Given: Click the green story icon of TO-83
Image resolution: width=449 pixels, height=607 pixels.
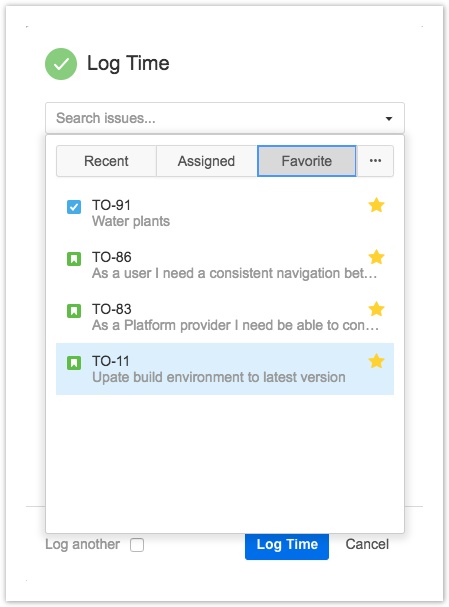Looking at the screenshot, I should [x=74, y=310].
